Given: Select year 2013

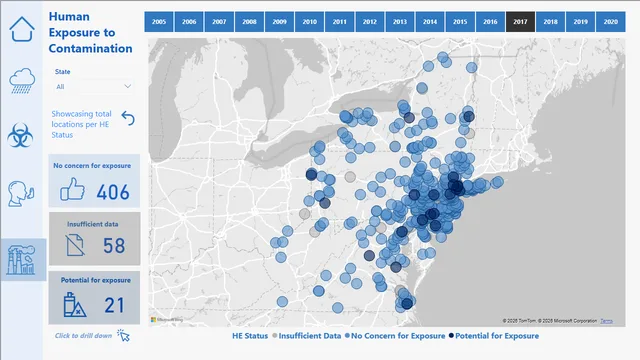Looking at the screenshot, I should [x=400, y=22].
